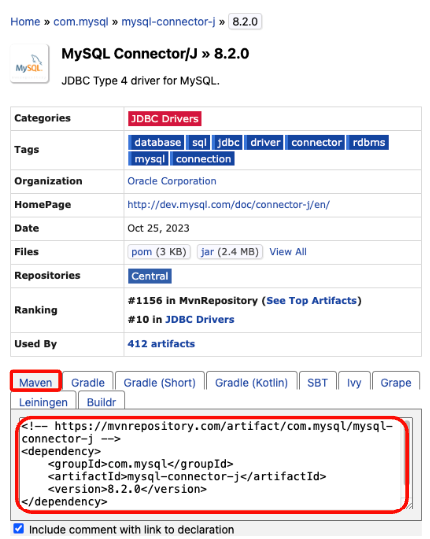Click the snippet textarea resize handle

tap(409, 506)
